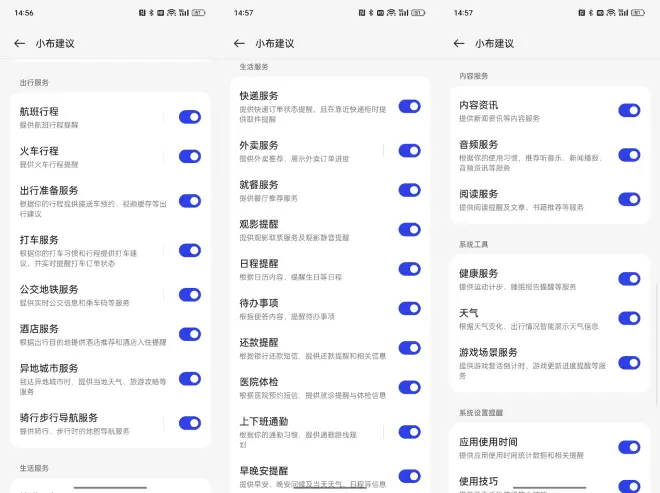Toggle the 还款提醒 switch
660x493 pixels.
click(409, 347)
